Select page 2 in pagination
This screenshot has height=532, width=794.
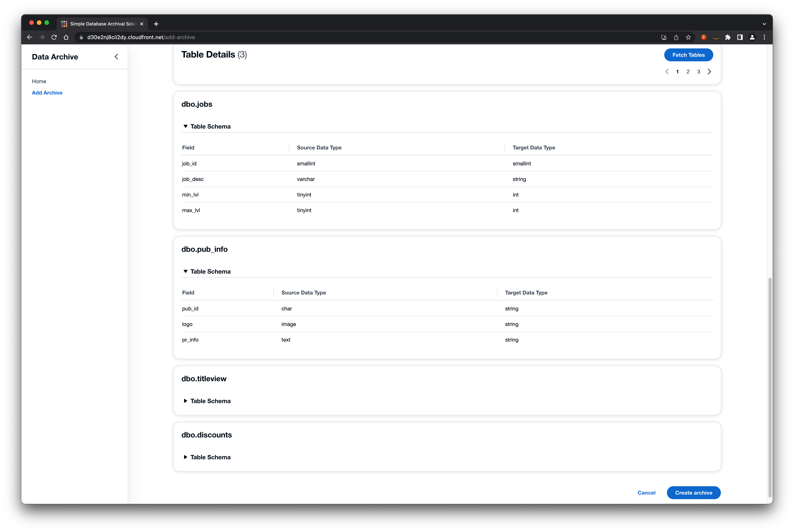click(x=688, y=72)
